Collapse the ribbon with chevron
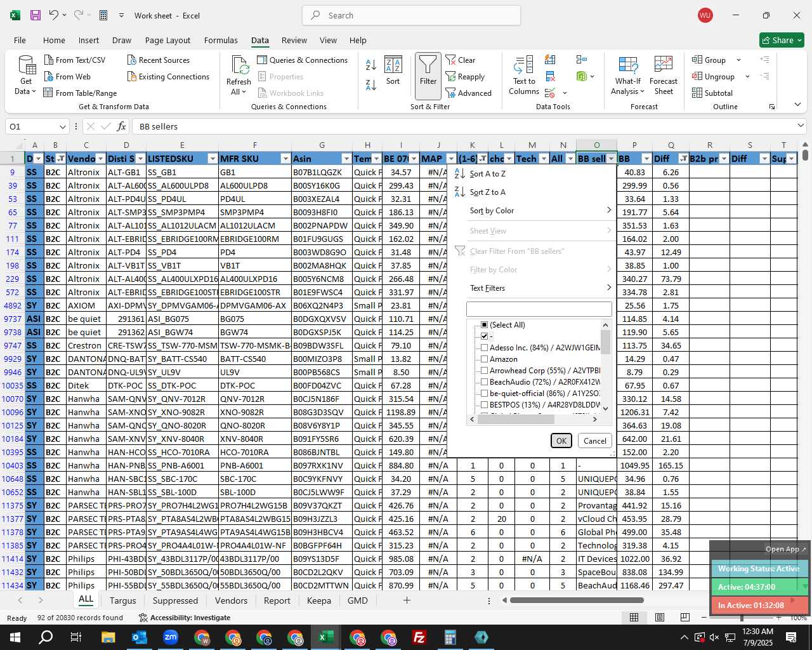812x650 pixels. tap(797, 105)
